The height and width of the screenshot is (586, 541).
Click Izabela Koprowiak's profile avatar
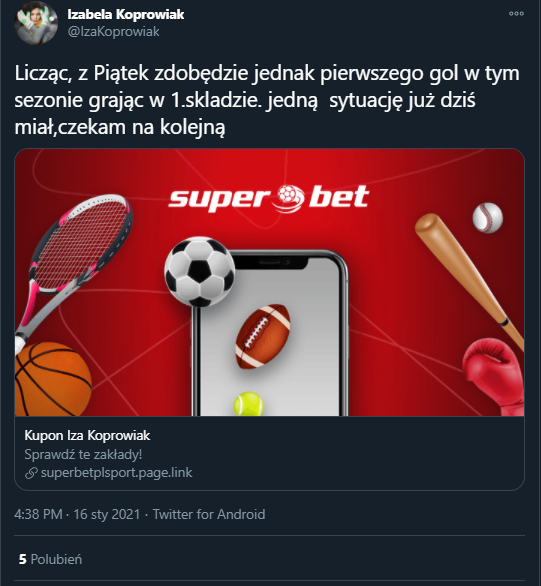coord(36,23)
